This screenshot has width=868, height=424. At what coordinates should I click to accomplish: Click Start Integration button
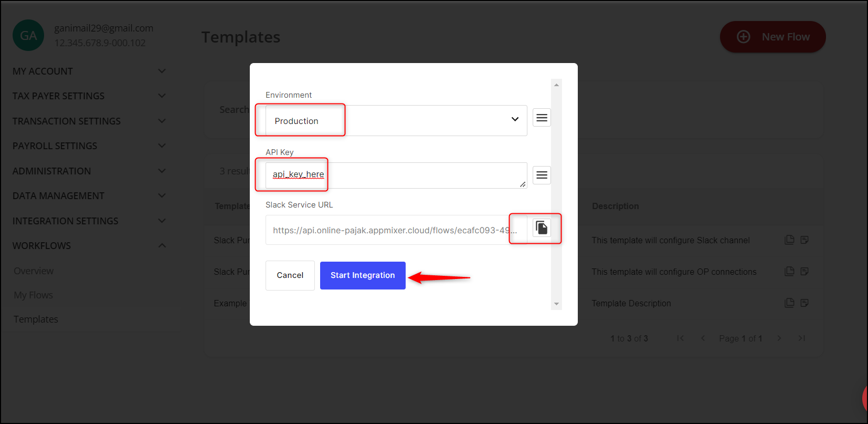pos(363,275)
